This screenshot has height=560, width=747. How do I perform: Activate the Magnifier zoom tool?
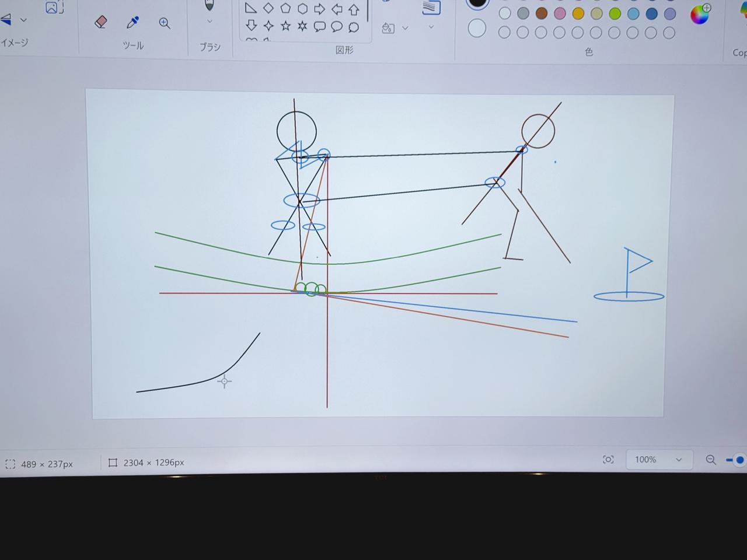[x=165, y=23]
